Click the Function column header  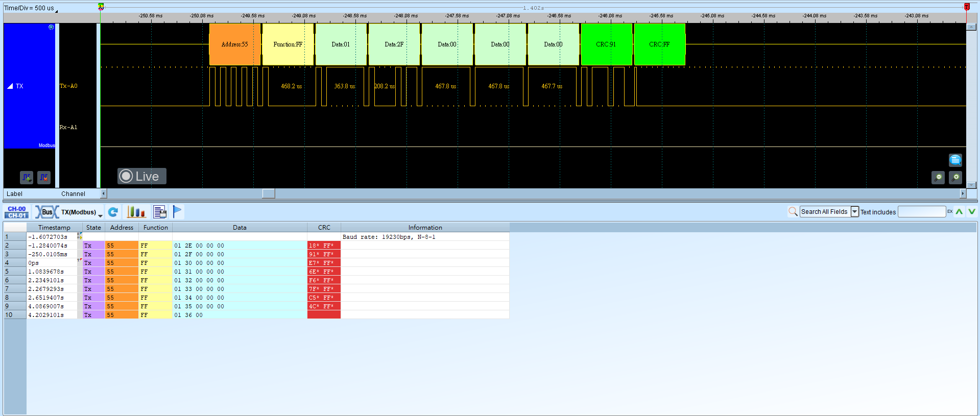pyautogui.click(x=155, y=228)
